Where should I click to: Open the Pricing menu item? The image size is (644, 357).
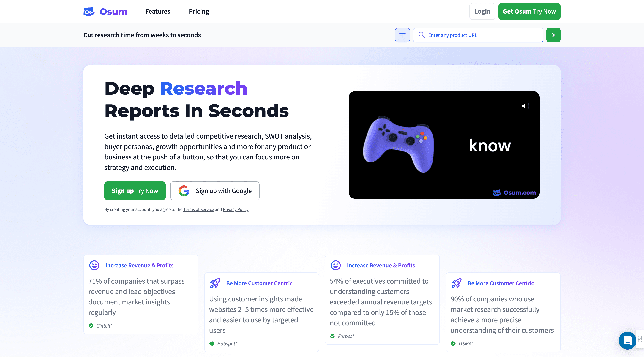coord(199,11)
